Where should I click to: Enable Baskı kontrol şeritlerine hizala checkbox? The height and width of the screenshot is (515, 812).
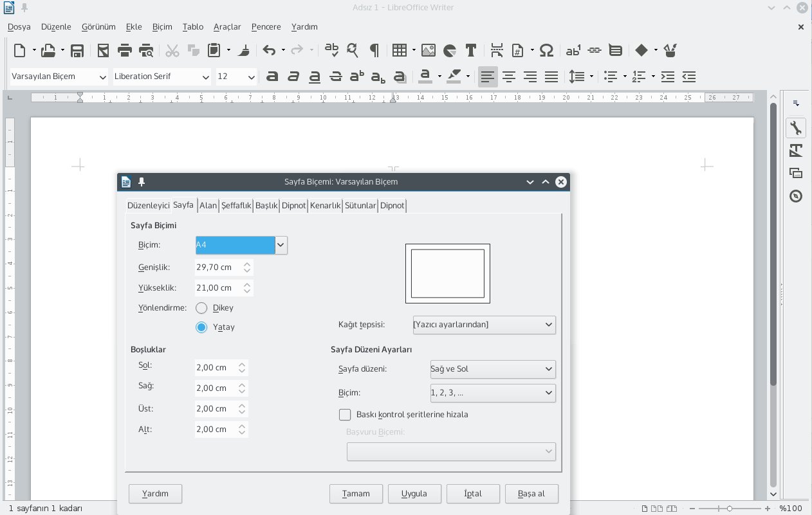(x=345, y=415)
